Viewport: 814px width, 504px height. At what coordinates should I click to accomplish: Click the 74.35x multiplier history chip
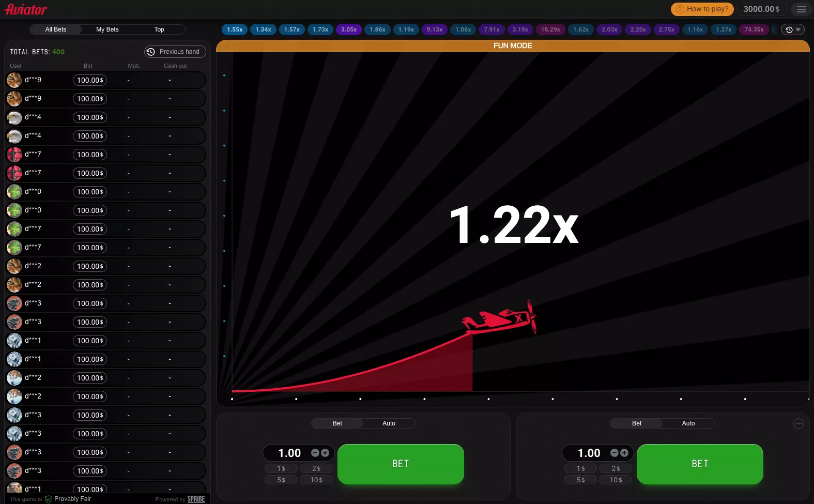(x=754, y=29)
